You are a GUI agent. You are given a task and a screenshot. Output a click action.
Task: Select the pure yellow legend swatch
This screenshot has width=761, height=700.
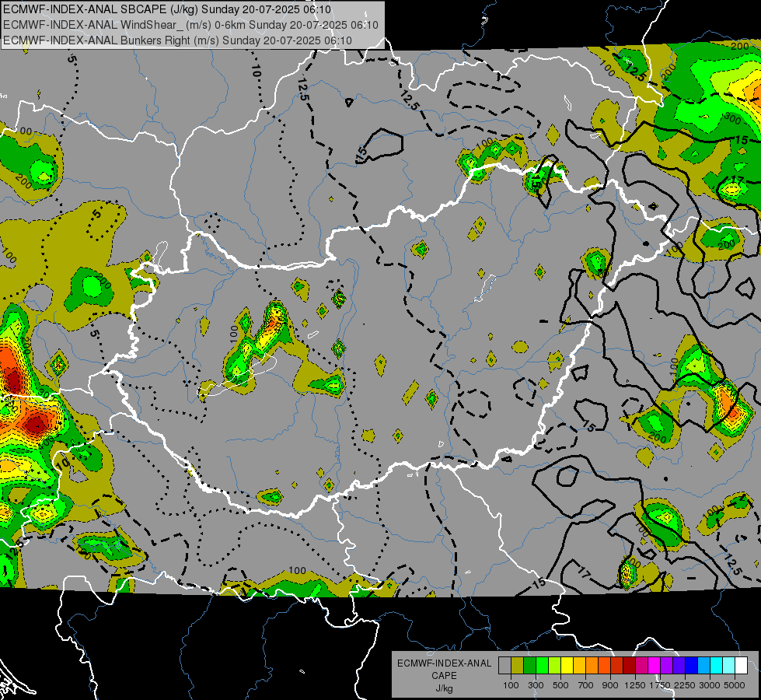pos(567,666)
